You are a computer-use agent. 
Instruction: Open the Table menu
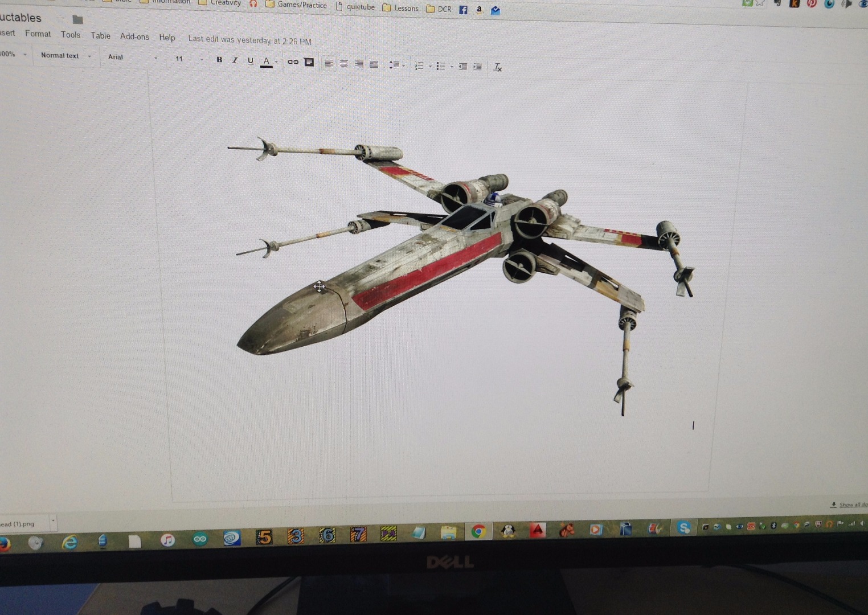(x=100, y=35)
